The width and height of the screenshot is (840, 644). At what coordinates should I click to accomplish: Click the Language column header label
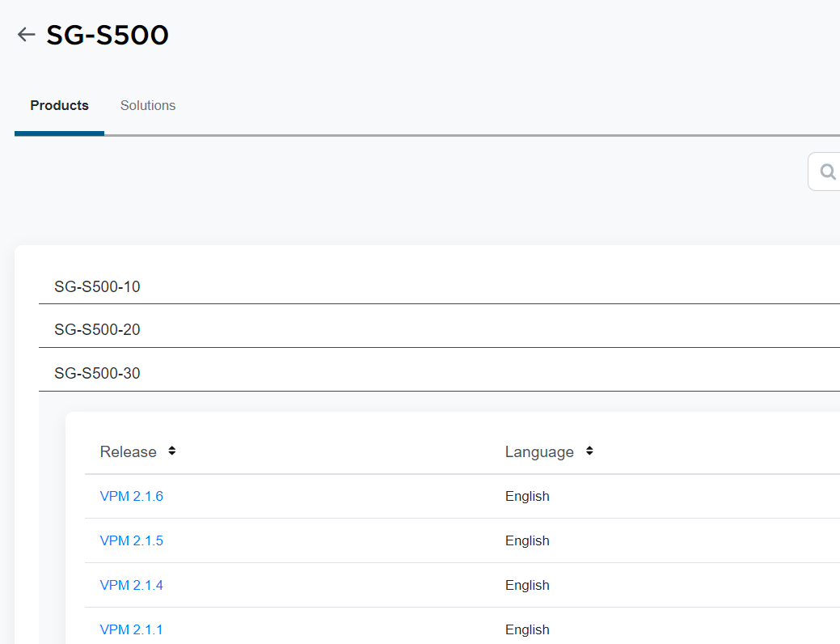[x=539, y=452]
